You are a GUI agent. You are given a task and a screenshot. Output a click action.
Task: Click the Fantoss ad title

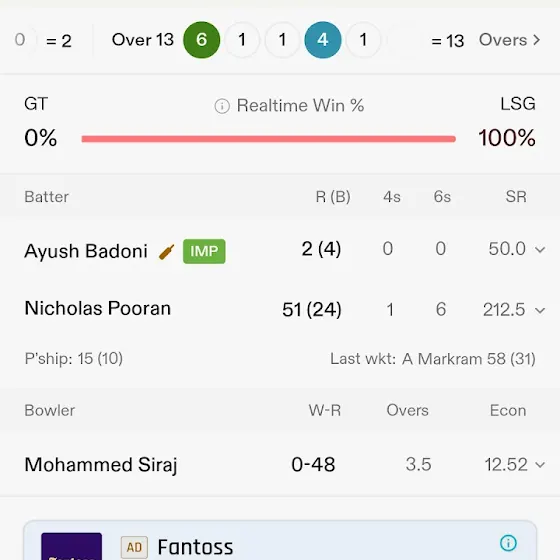tap(195, 547)
